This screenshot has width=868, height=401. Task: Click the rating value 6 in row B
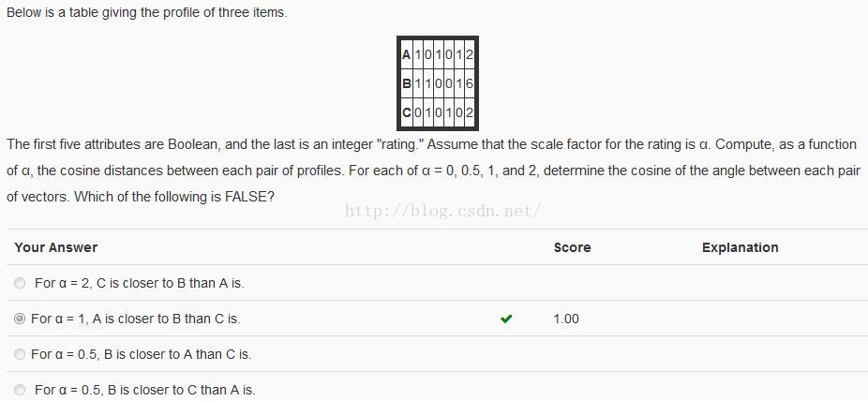pos(470,83)
